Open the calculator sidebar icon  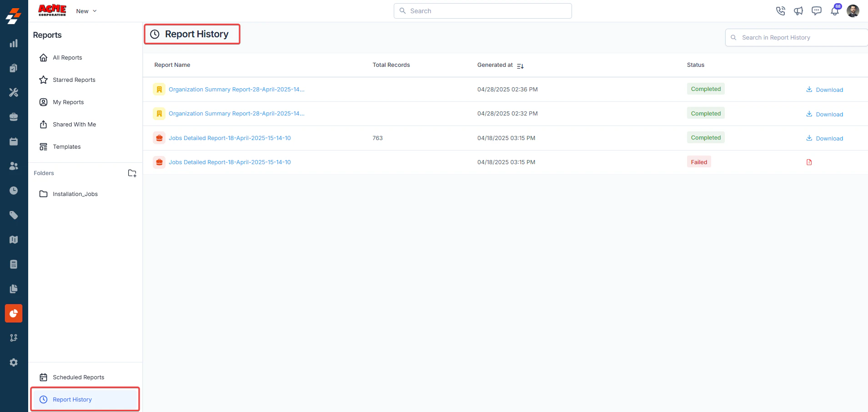pos(14,264)
